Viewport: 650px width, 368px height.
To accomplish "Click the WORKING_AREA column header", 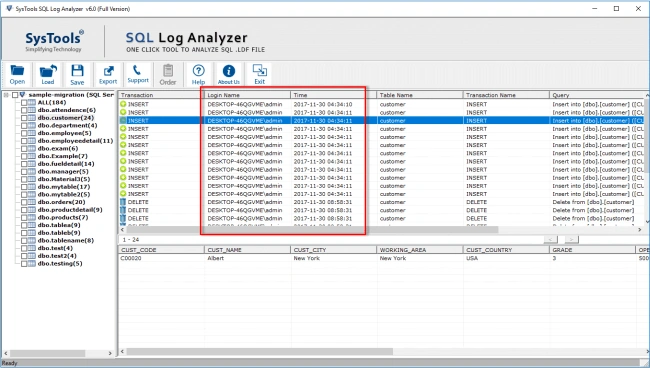I will point(420,250).
